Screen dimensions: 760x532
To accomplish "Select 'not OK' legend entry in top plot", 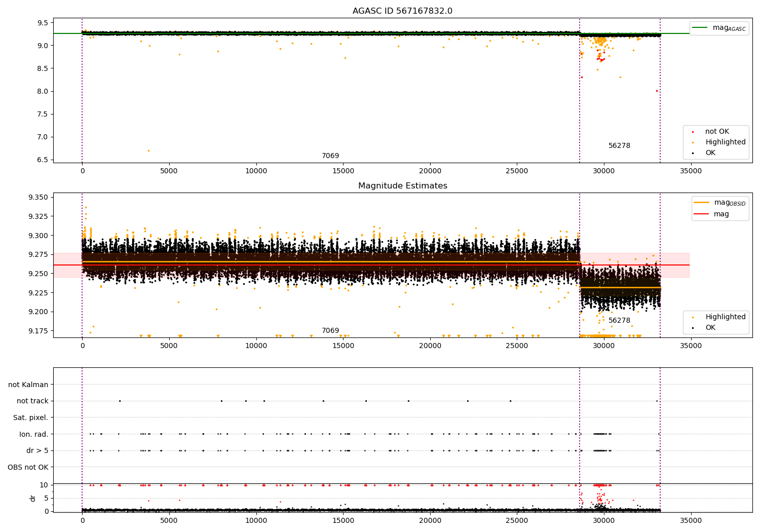I will click(717, 132).
